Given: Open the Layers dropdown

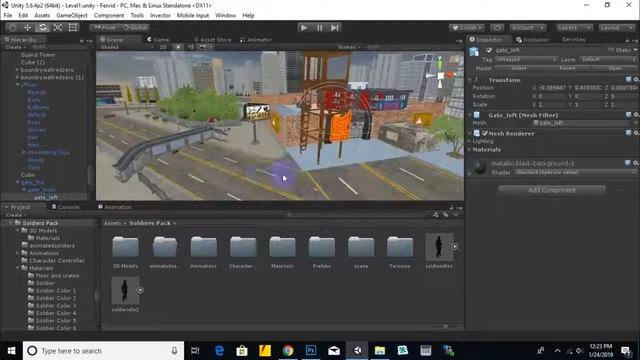Looking at the screenshot, I should click(x=574, y=27).
